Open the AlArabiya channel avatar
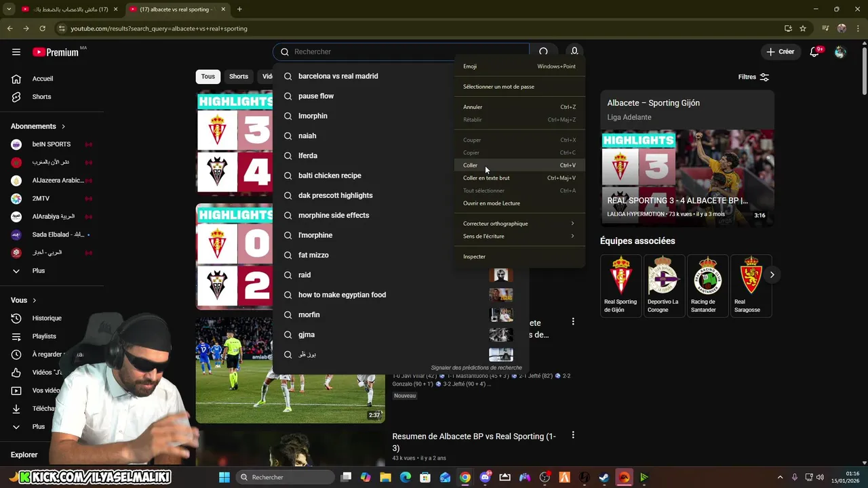This screenshot has width=868, height=488. (x=16, y=216)
